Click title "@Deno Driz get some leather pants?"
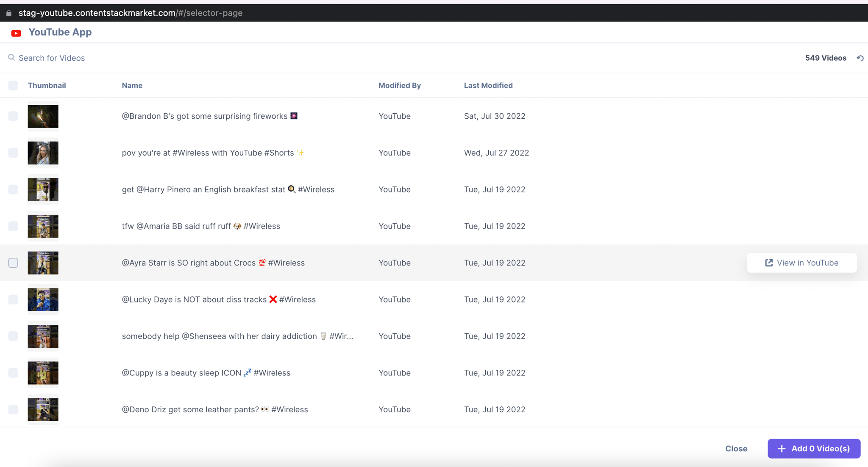Image resolution: width=868 pixels, height=467 pixels. tap(190, 410)
